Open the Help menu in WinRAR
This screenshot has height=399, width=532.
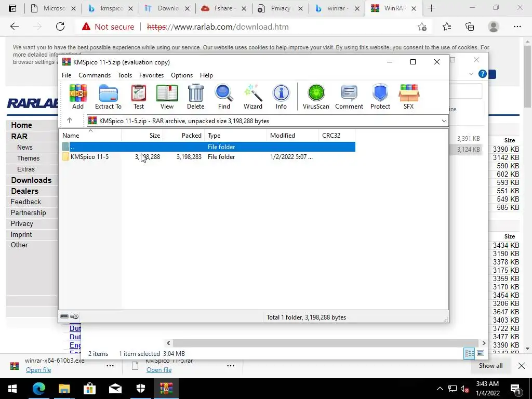206,75
